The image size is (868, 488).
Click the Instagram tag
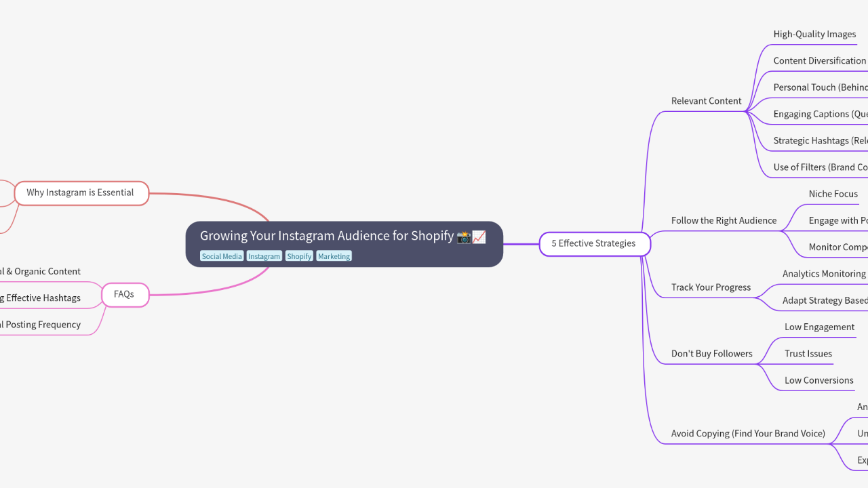coord(264,256)
